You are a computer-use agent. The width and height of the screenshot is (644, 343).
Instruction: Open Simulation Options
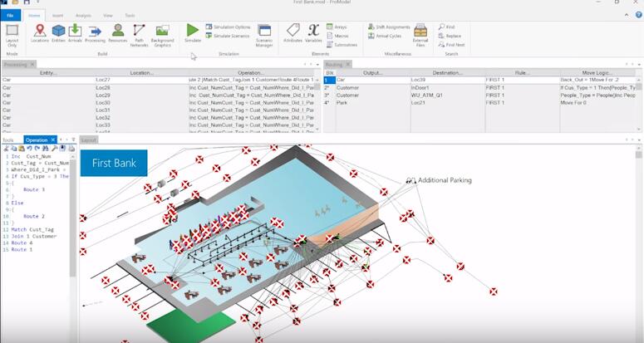228,27
